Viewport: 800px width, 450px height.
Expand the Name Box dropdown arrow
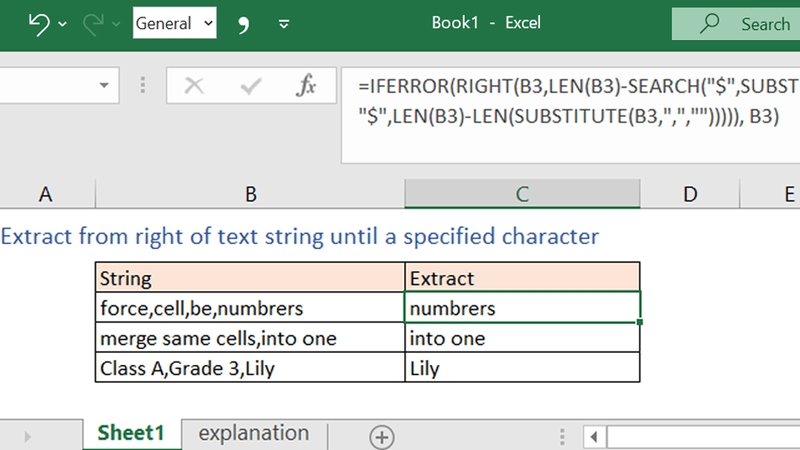[x=104, y=85]
